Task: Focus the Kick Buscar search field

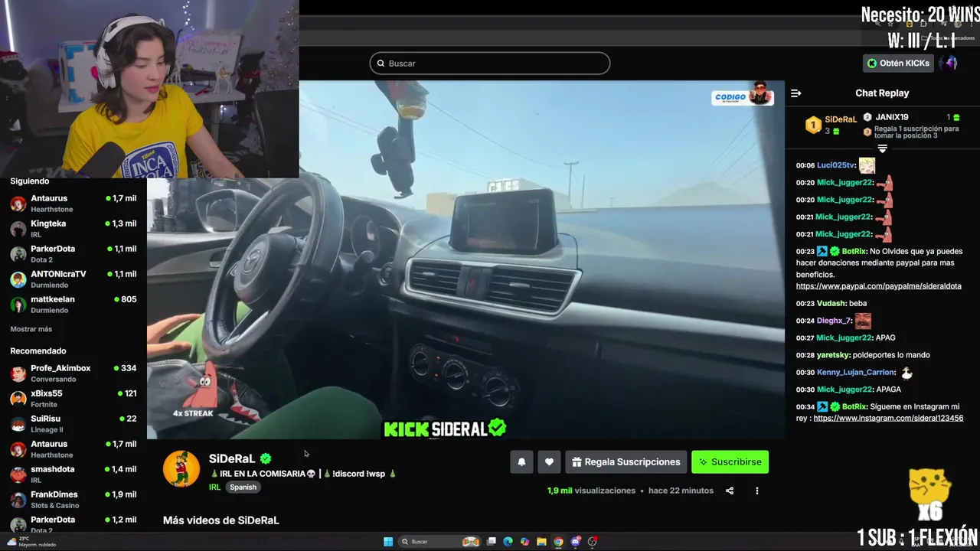Action: click(490, 64)
